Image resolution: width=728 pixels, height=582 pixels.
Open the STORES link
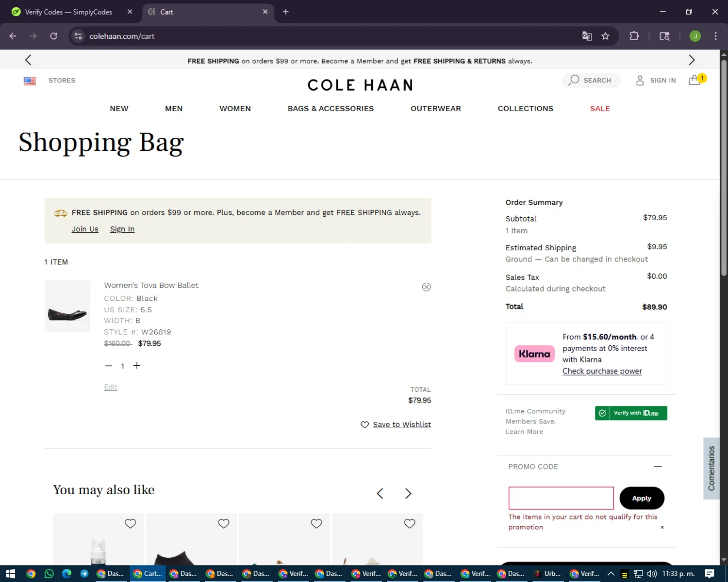[62, 81]
